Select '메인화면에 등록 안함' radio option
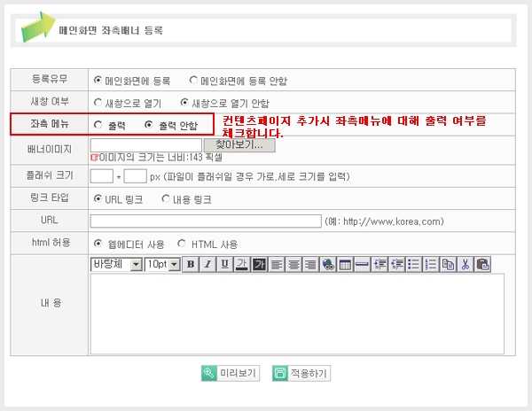532x411 pixels. click(x=193, y=80)
